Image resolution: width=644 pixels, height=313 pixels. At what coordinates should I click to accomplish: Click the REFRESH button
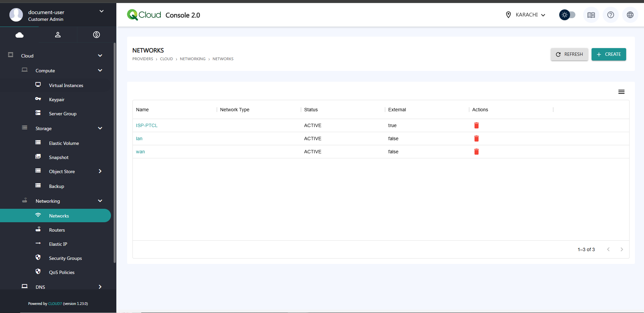pyautogui.click(x=569, y=54)
